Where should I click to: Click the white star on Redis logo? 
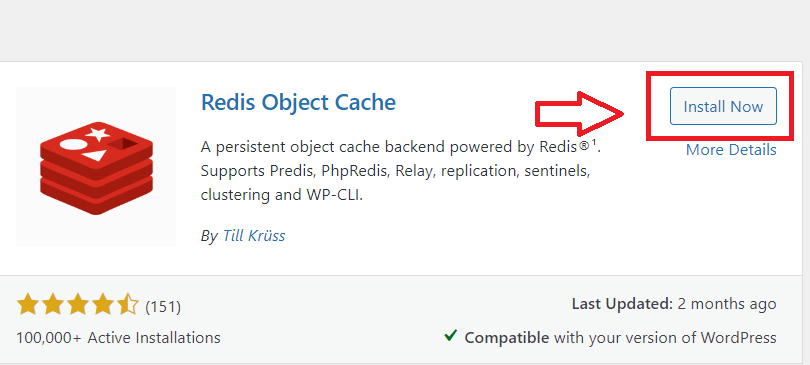[97, 134]
